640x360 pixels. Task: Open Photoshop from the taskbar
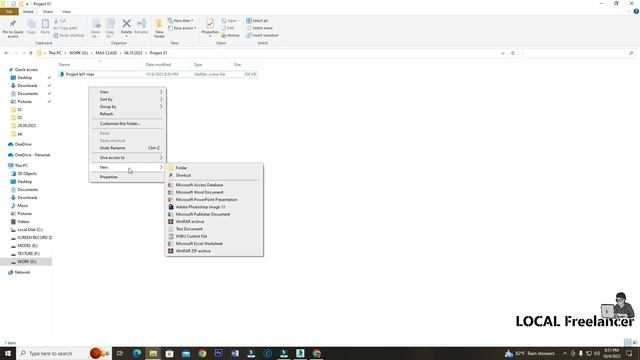218,353
